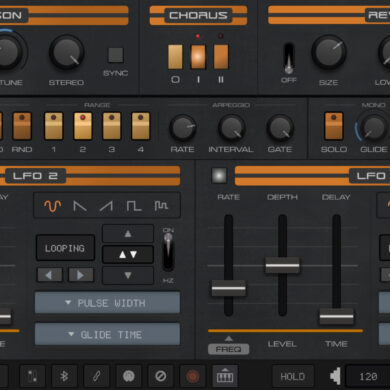Image resolution: width=390 pixels, height=390 pixels.
Task: Click the down arrow direction button
Action: (128, 275)
